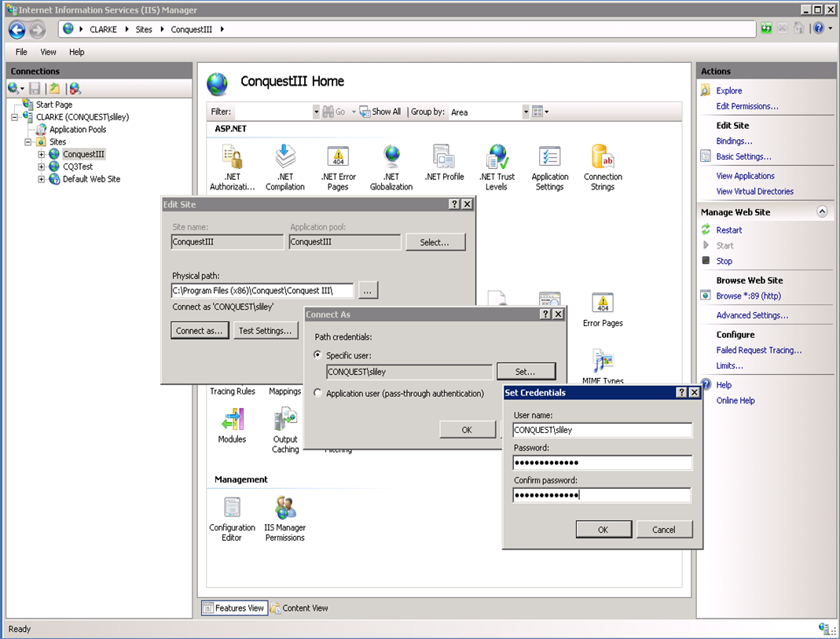
Task: Select Application user pass-through authentication option
Action: [x=317, y=393]
